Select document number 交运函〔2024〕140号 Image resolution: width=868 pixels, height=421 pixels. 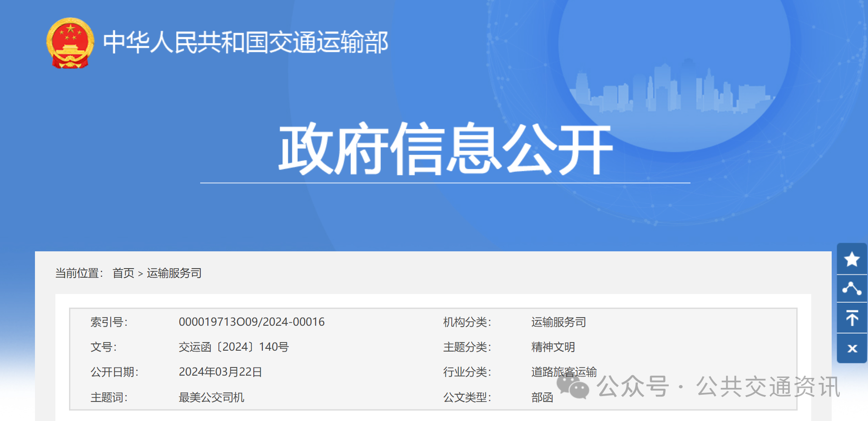[x=233, y=347]
